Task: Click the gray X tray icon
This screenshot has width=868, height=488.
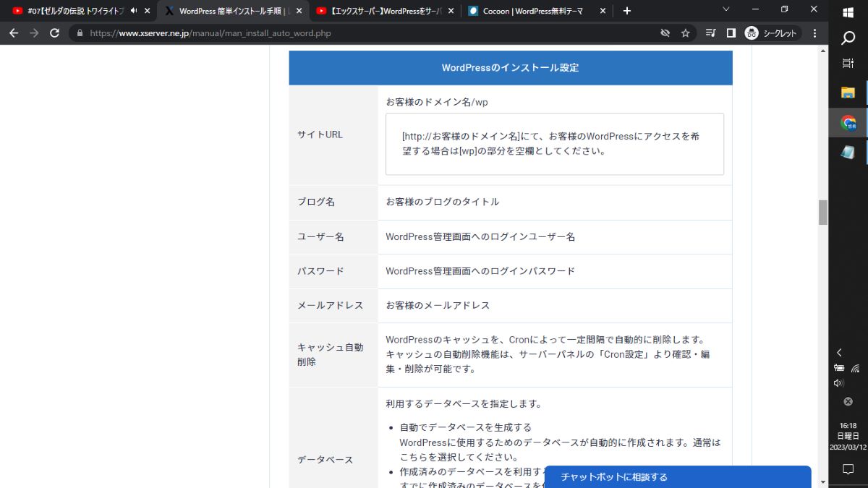Action: point(848,401)
